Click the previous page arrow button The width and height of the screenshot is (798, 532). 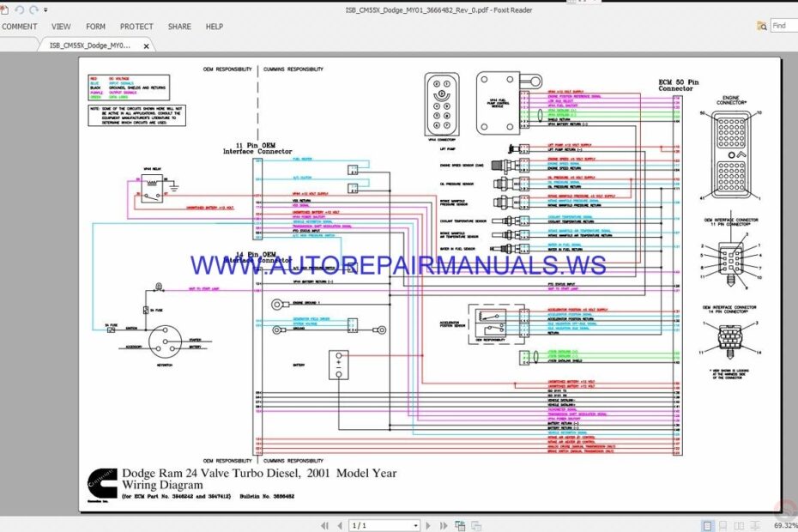point(341,524)
